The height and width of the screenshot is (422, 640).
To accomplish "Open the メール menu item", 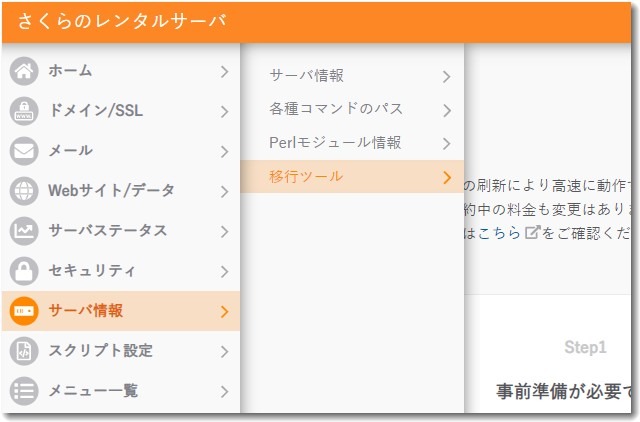I will point(121,151).
